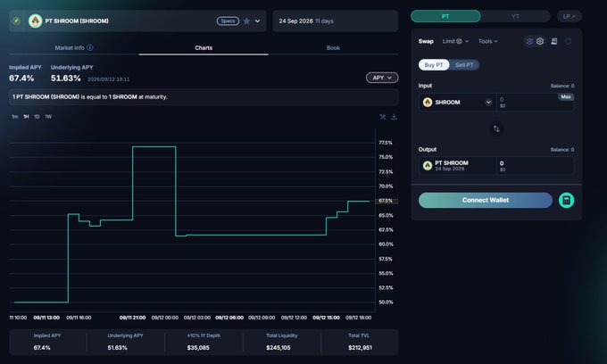Refresh swap quote with the circular arrow icon
The image size is (607, 364).
tap(568, 41)
